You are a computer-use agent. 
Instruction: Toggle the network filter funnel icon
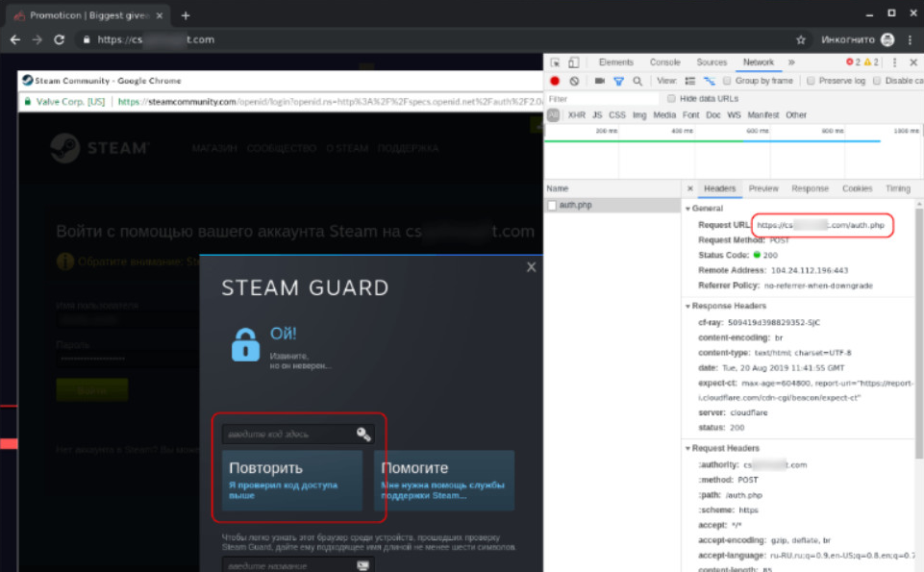618,82
